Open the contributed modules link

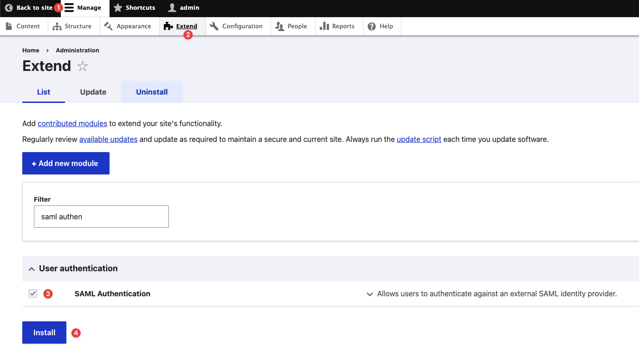[72, 123]
